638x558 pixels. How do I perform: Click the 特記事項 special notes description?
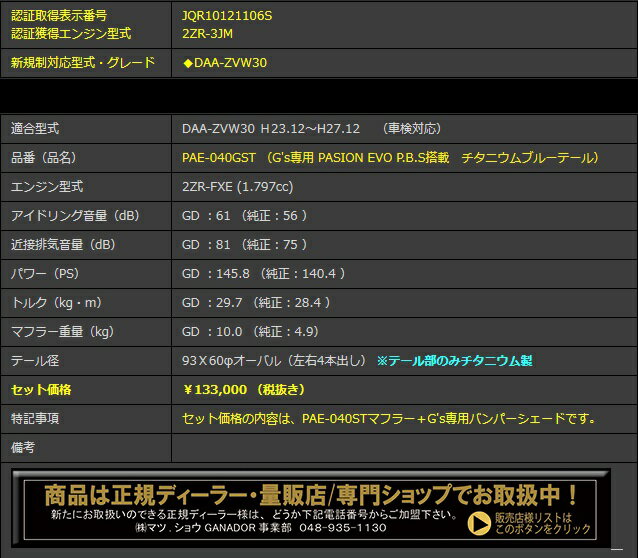(x=389, y=418)
